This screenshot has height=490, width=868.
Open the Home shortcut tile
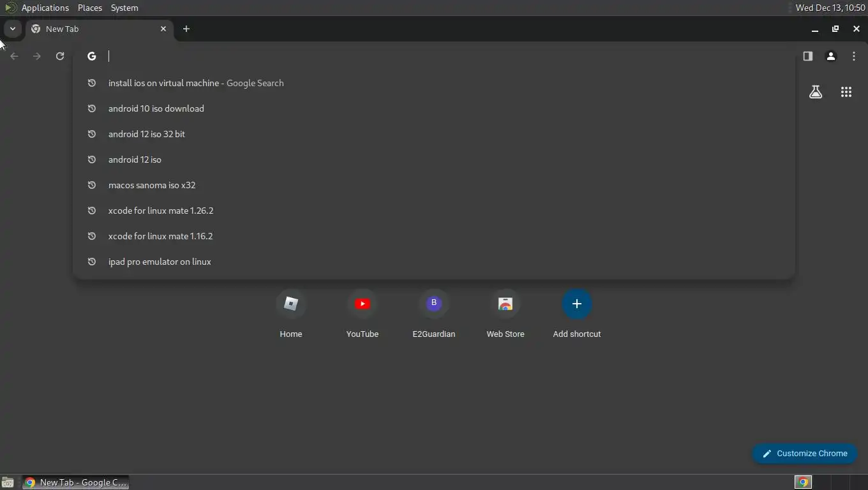(291, 314)
